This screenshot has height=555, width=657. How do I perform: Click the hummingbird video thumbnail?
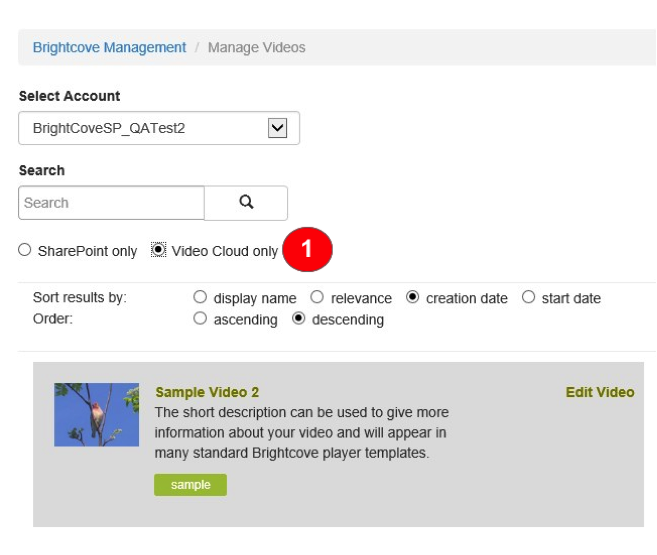[96, 414]
